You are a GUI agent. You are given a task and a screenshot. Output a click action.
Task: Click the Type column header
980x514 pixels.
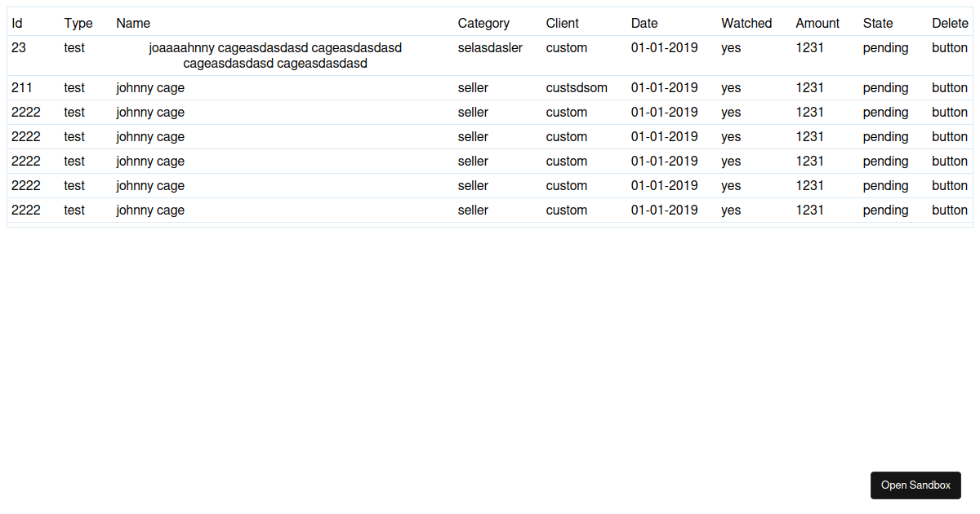point(78,23)
